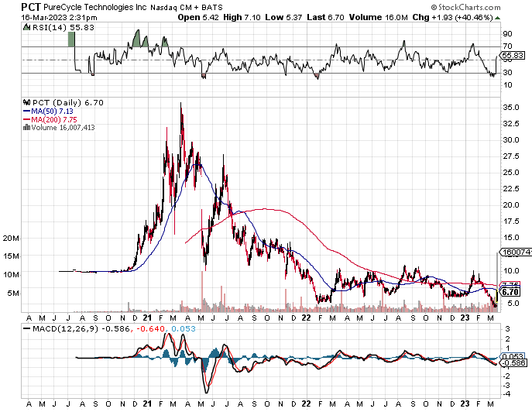Click the 27.5 price axis label

511,156
